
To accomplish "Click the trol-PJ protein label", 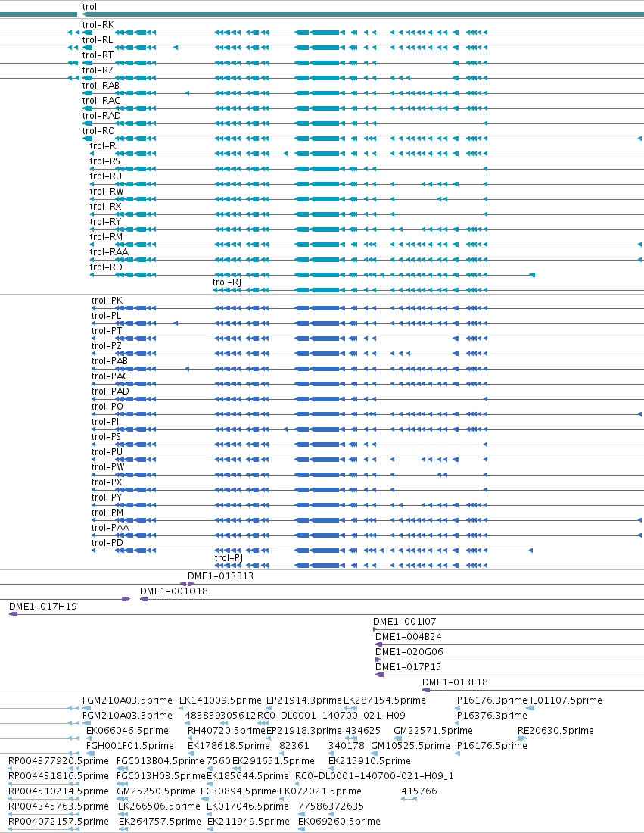I will (229, 558).
